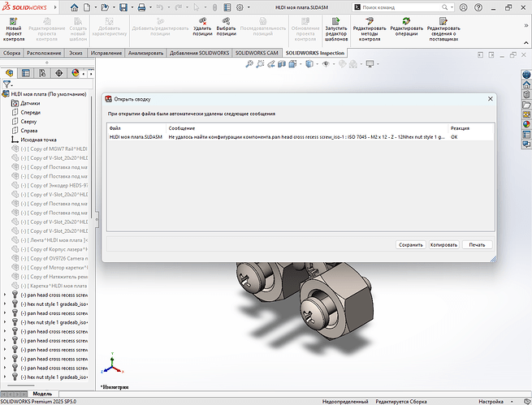
Task: Toggle the Hide/Show Items eye icon
Action: click(326, 64)
